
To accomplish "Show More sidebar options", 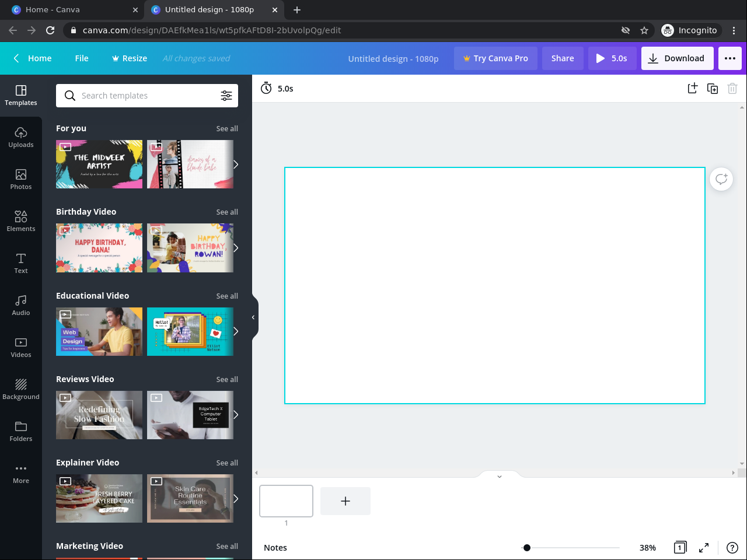I will (x=21, y=474).
